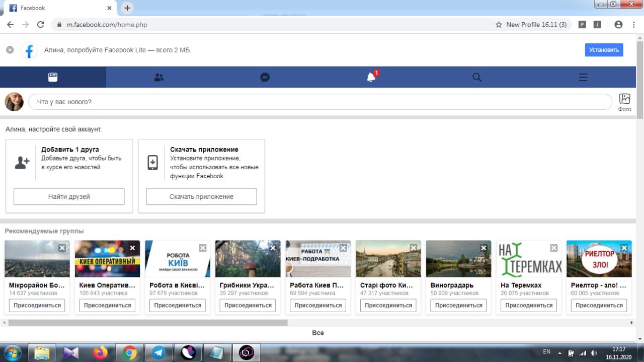
Task: Dismiss the Мікрорайон Бо... group suggestion
Action: click(x=62, y=248)
